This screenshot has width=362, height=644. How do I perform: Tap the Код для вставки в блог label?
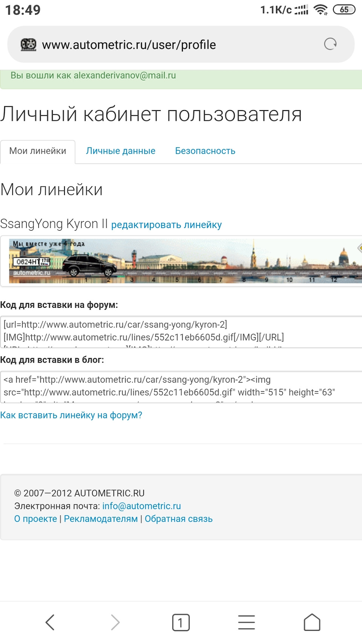52,360
